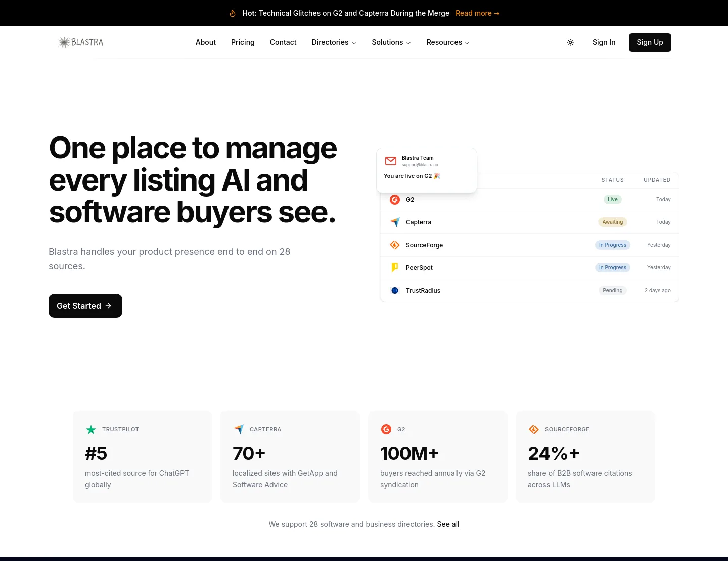Click the In Progress badge for PeerSpot

(x=613, y=268)
